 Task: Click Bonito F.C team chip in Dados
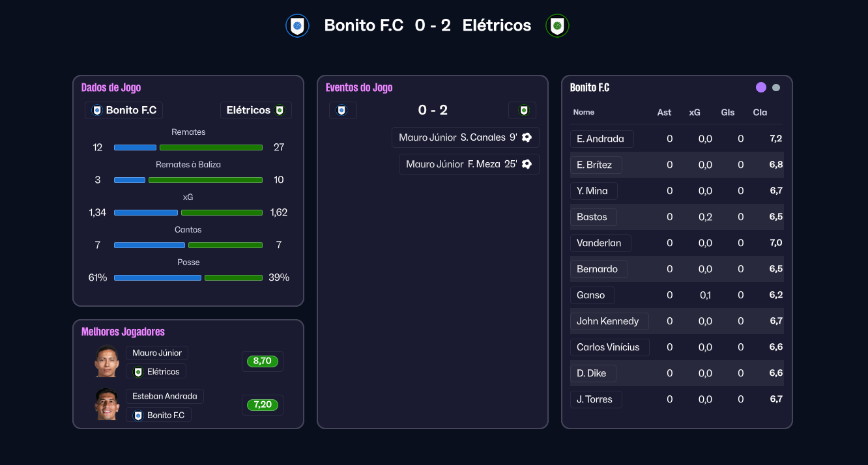pyautogui.click(x=124, y=111)
